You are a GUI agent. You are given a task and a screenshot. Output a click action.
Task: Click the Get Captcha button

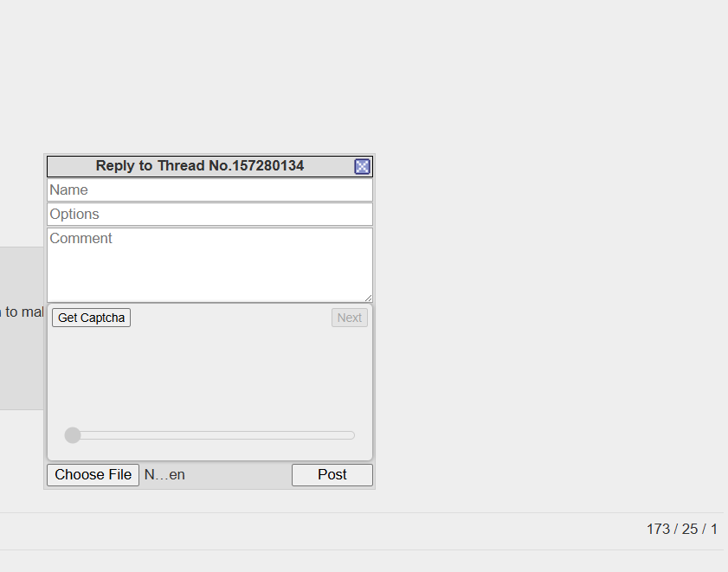91,318
